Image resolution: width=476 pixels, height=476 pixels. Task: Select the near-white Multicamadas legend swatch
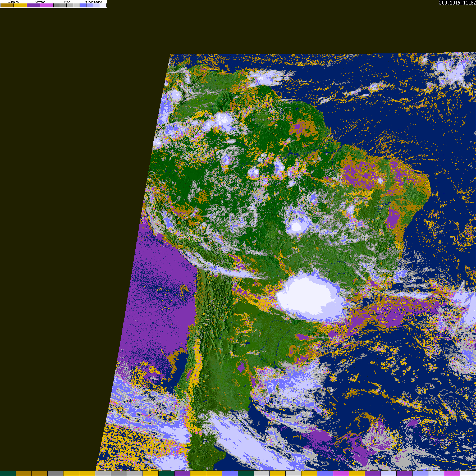[103, 5]
